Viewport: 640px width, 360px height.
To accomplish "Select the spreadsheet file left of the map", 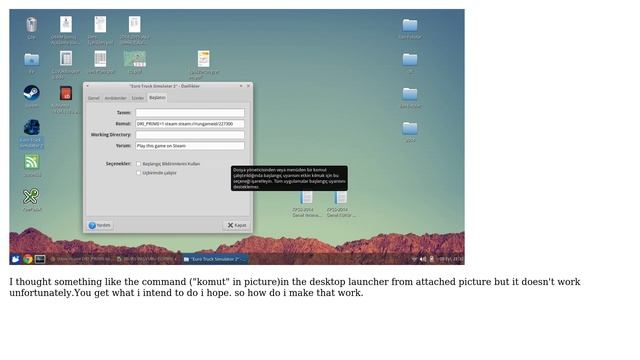I will 100,59.
